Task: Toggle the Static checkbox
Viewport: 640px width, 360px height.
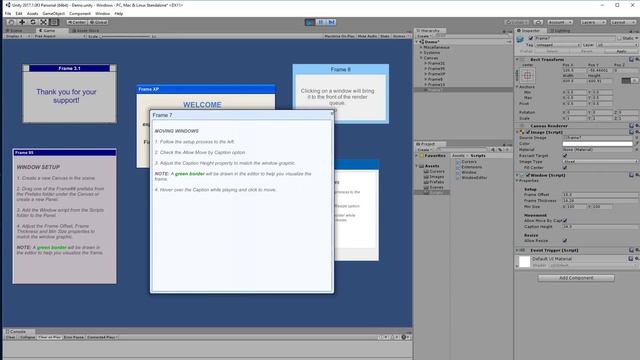Action: point(619,38)
